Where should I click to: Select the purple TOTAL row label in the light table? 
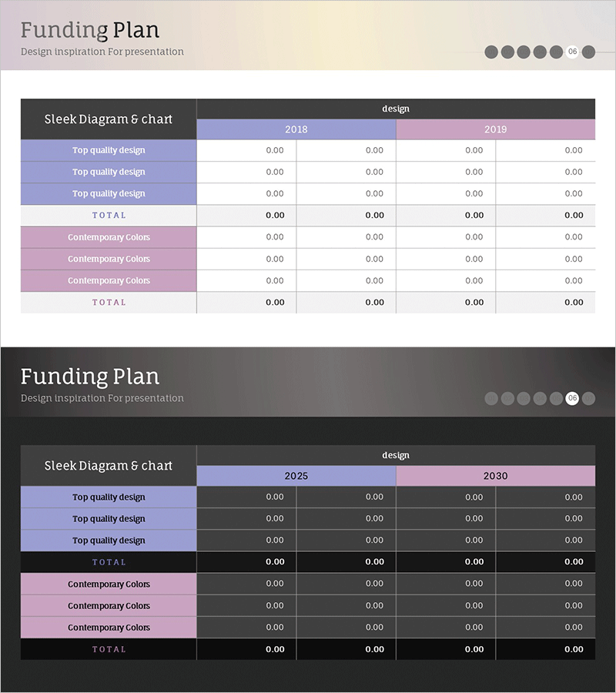pos(109,216)
